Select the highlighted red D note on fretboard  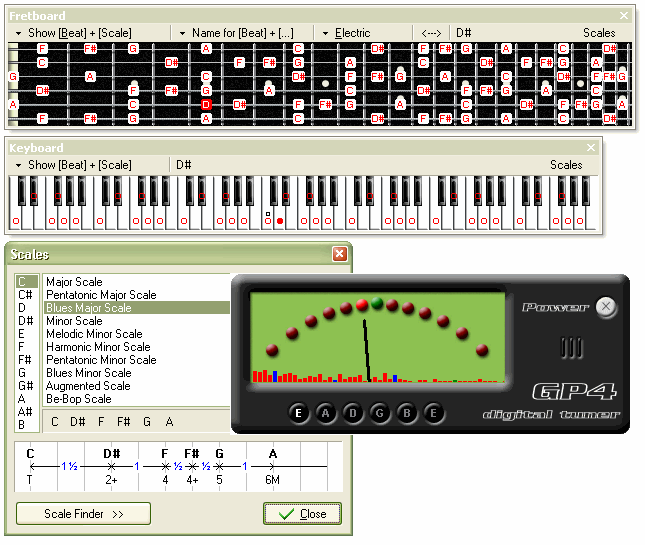206,104
